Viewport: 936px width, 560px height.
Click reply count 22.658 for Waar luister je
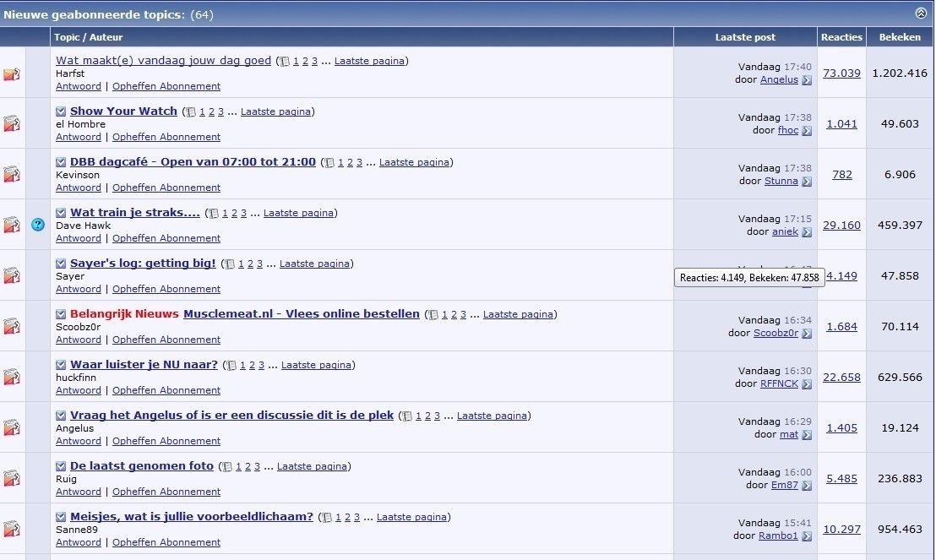click(841, 378)
